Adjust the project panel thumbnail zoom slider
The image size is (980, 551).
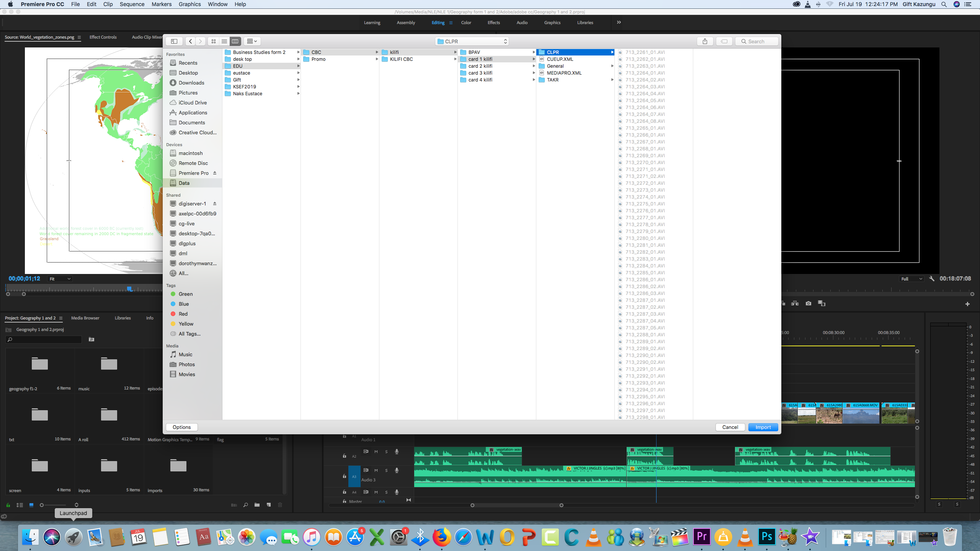tap(42, 505)
